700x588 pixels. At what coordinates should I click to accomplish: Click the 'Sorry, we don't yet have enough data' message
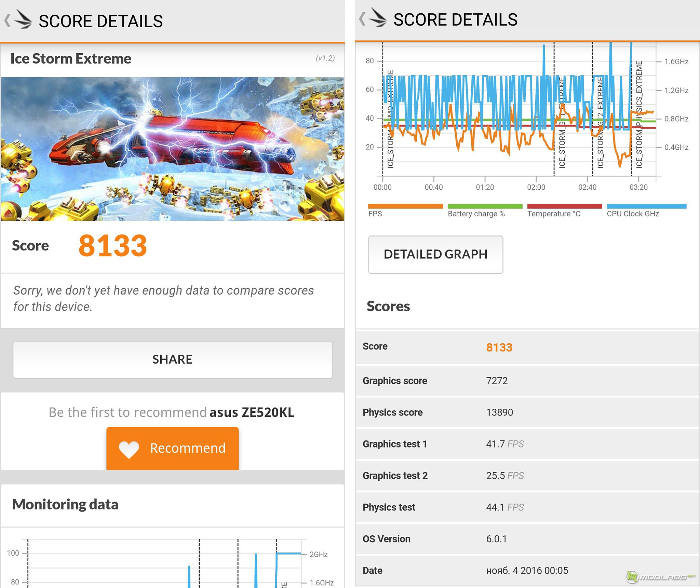[163, 298]
